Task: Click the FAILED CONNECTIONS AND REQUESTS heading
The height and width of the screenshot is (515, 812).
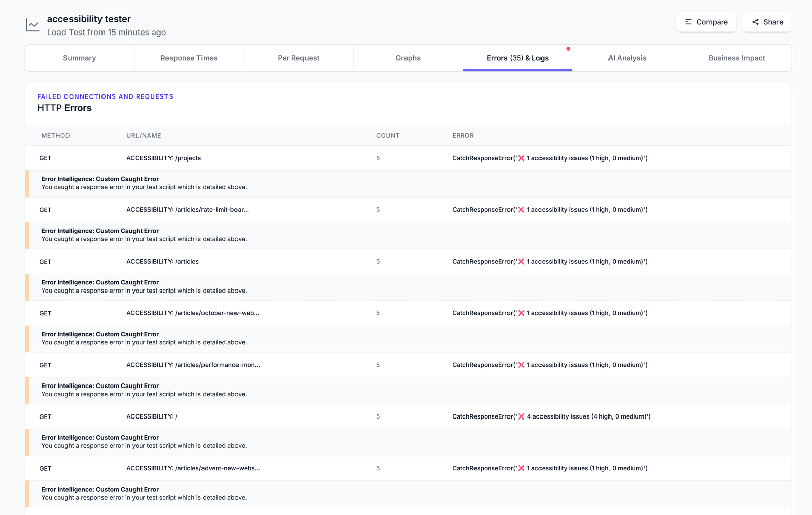Action: [x=105, y=96]
